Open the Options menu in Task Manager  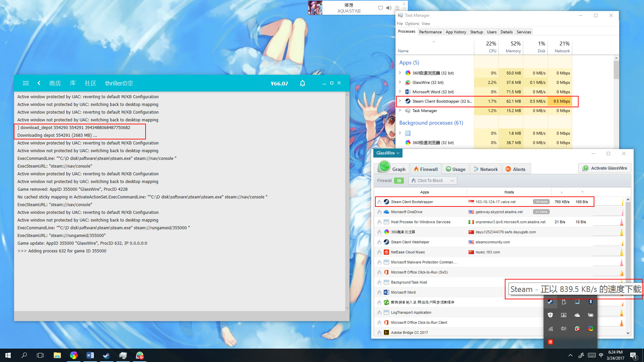(x=412, y=23)
